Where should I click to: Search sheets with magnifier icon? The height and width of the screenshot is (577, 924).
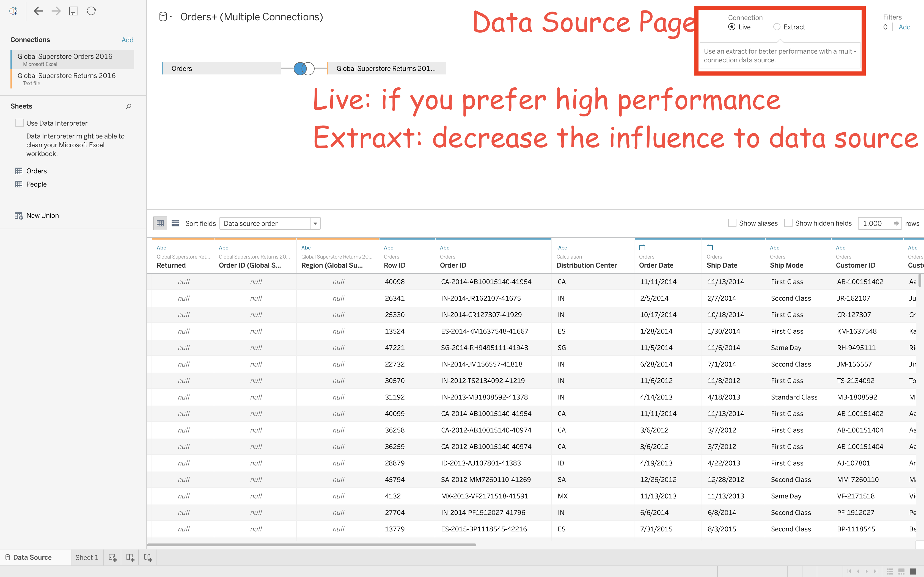(x=129, y=106)
